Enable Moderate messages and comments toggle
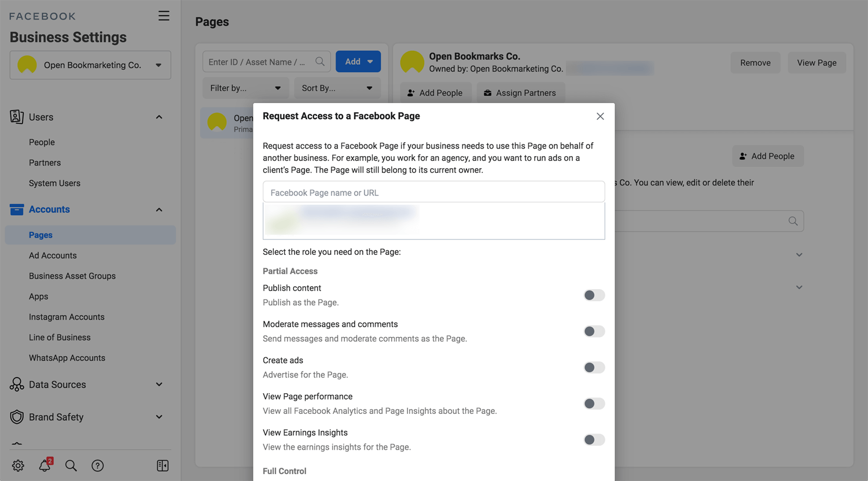 coord(594,331)
